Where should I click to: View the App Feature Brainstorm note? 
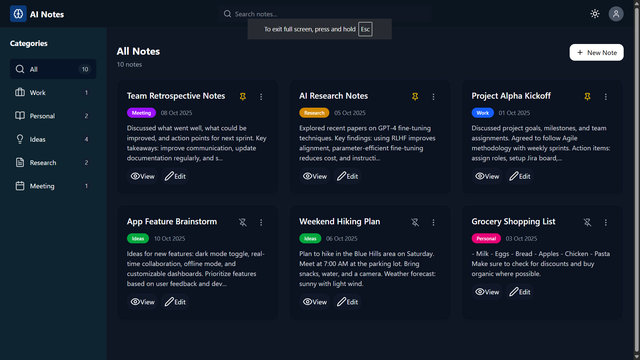(142, 302)
